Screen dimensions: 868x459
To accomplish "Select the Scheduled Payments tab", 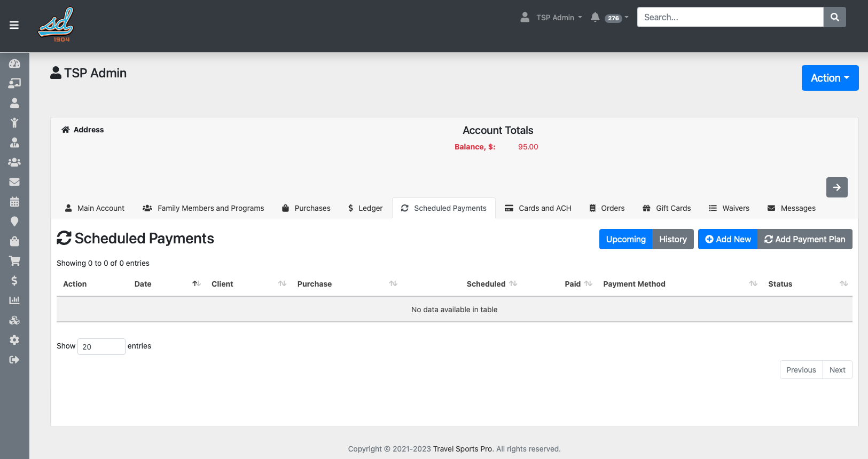I will click(x=444, y=208).
